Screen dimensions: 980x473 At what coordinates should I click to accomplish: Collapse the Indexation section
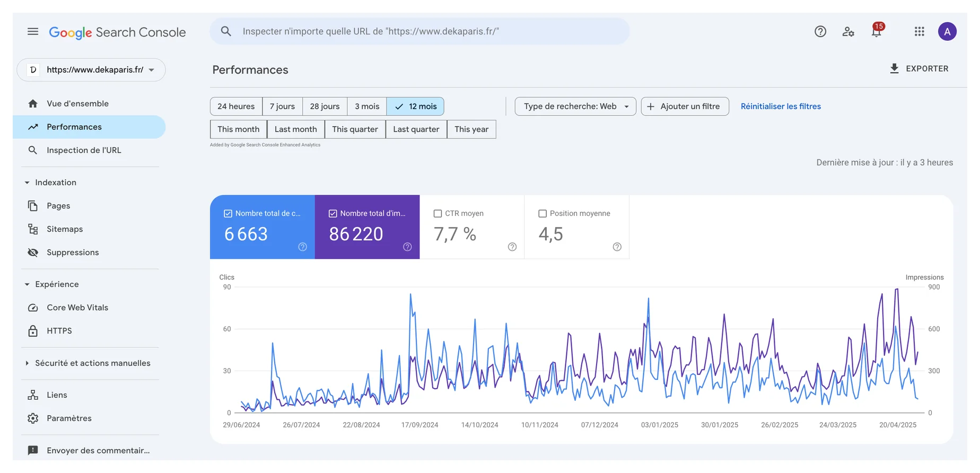coord(27,182)
